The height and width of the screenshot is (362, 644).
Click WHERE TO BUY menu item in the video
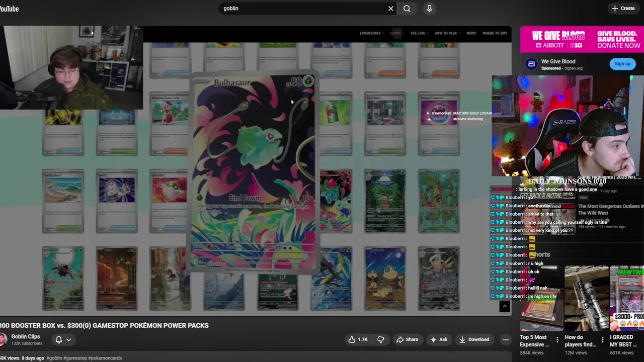click(495, 33)
